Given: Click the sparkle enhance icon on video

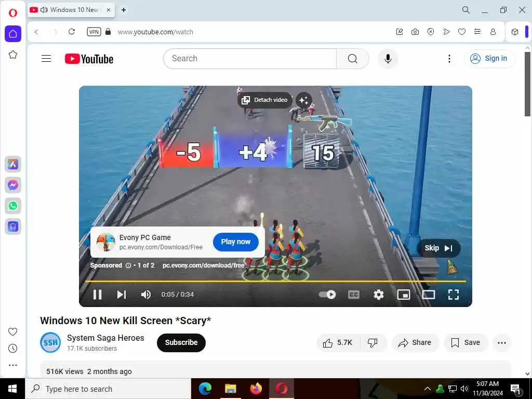Looking at the screenshot, I should pos(303,100).
